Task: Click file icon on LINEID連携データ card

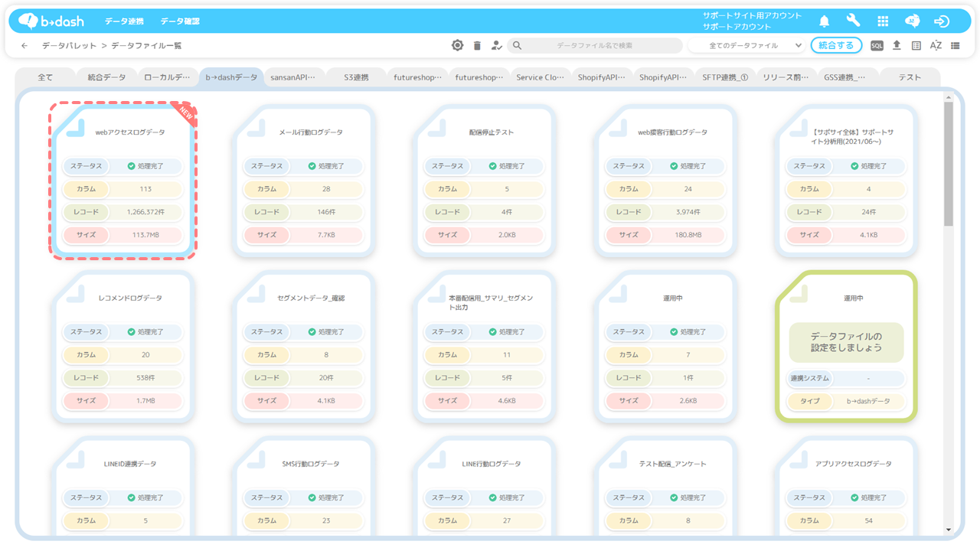Action: pyautogui.click(x=75, y=459)
